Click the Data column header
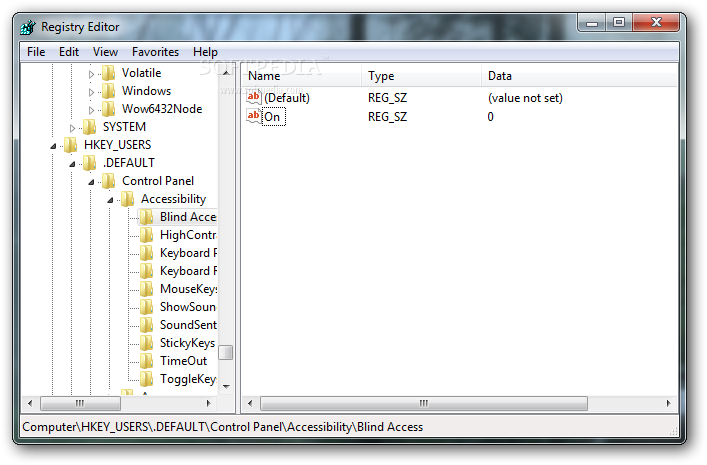The image size is (707, 465). pyautogui.click(x=579, y=76)
